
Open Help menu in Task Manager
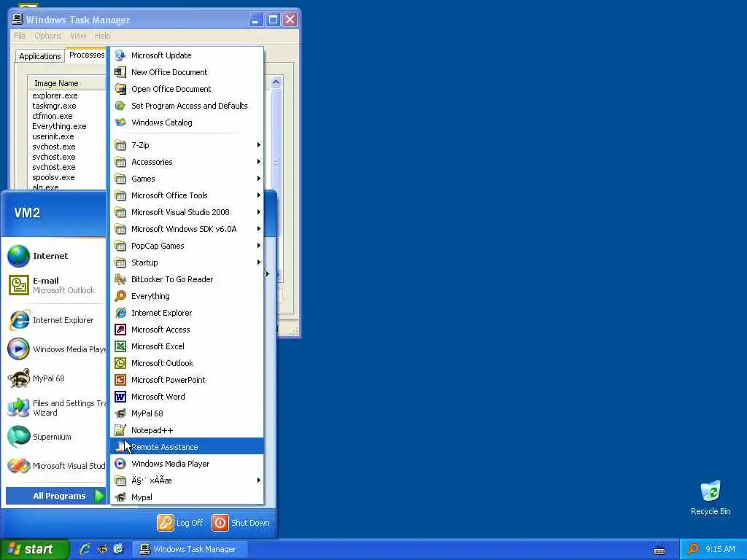pos(102,36)
